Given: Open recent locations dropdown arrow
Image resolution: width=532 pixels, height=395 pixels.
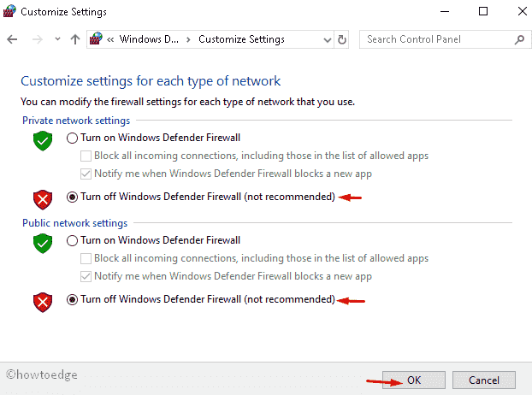Looking at the screenshot, I should pyautogui.click(x=57, y=39).
